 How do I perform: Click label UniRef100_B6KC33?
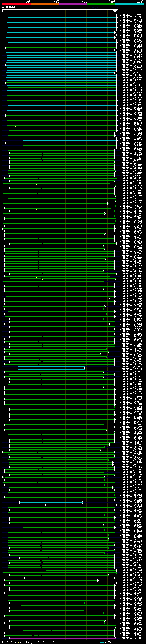[x=131, y=170]
